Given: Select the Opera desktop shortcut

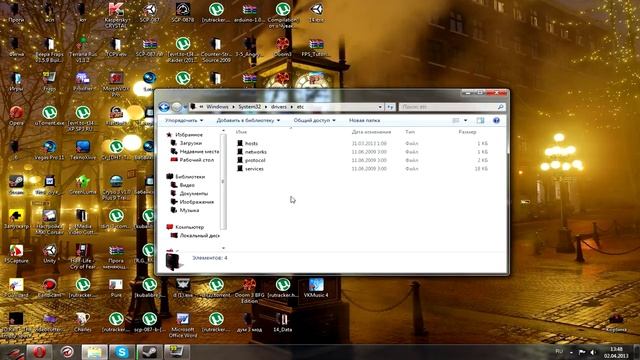Looking at the screenshot, I should coord(16,116).
